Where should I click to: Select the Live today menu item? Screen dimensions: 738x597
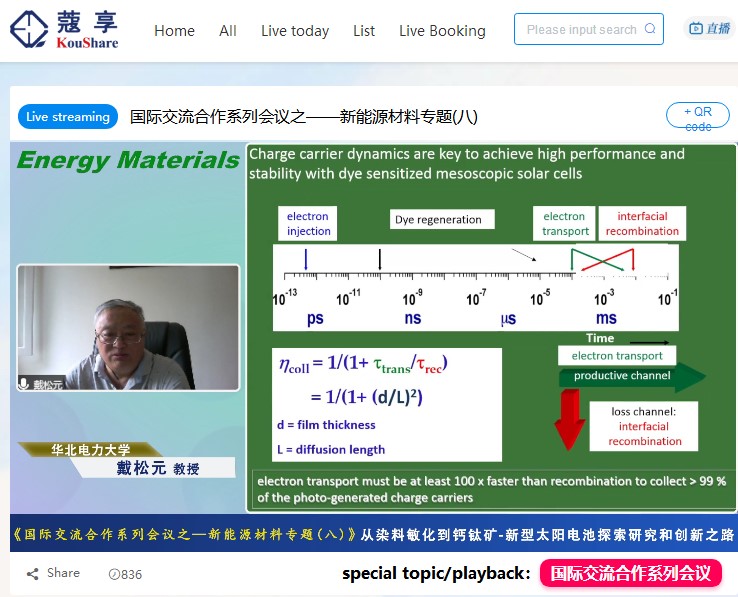(295, 31)
